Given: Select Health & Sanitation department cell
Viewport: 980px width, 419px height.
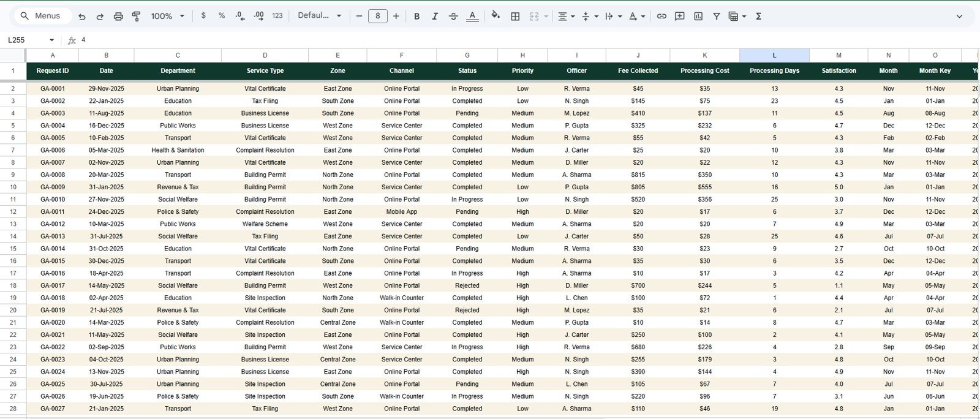Looking at the screenshot, I should tap(178, 150).
